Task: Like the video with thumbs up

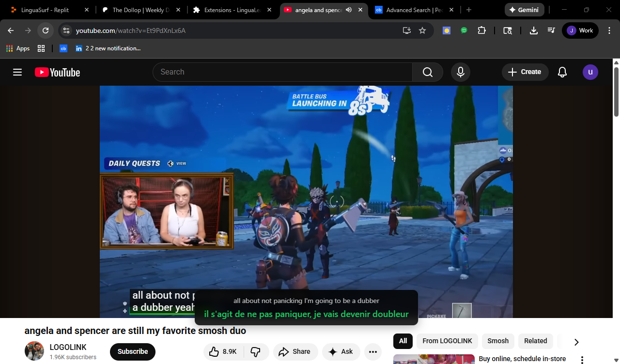Action: coord(223,352)
